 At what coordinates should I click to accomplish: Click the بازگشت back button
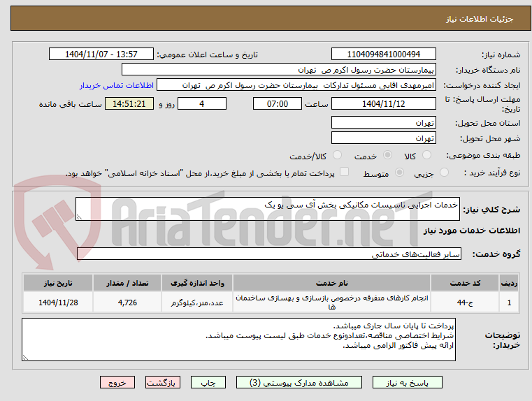tap(162, 382)
